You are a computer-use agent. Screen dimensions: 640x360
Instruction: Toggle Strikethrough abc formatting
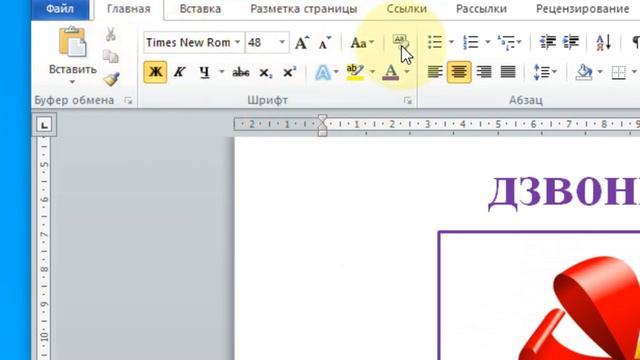(x=241, y=72)
